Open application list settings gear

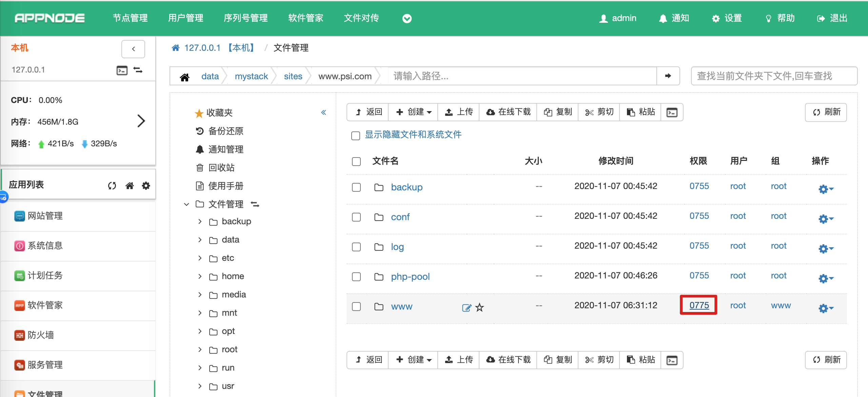coord(146,185)
